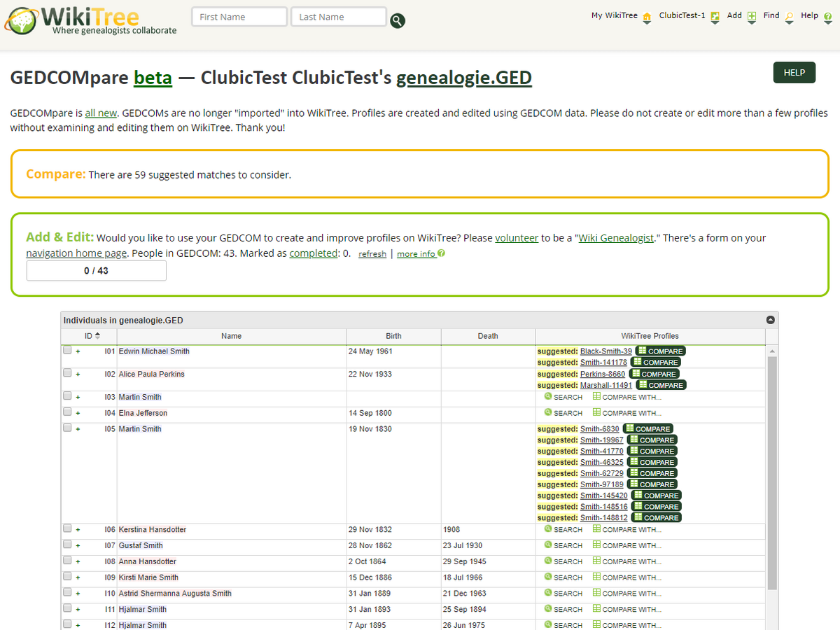Click Search icon for Martin Smith I03
The height and width of the screenshot is (630, 840).
point(548,396)
